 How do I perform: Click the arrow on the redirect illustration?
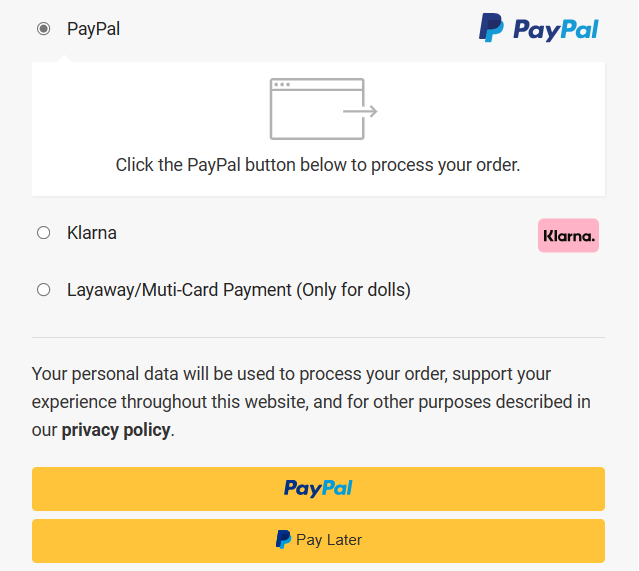pos(360,111)
